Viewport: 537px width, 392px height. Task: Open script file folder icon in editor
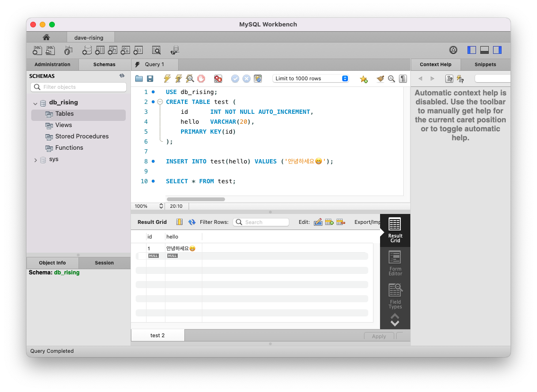[139, 79]
